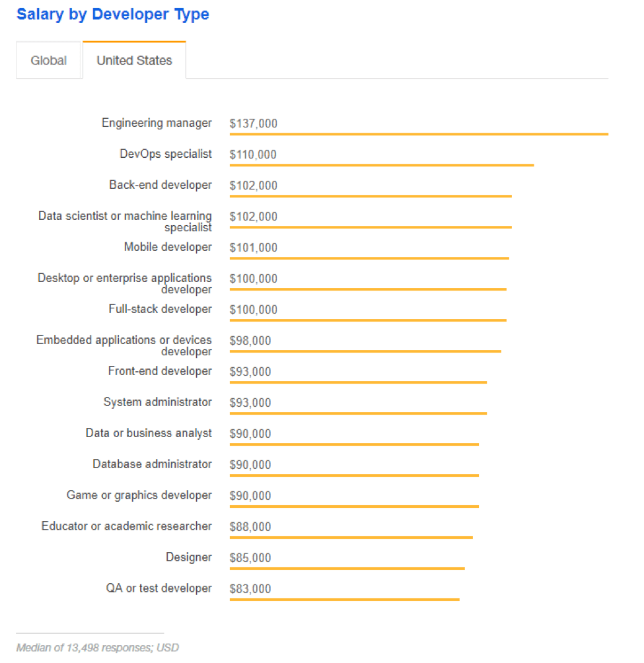
Task: Click the Mobile developer bar
Action: pos(367,257)
